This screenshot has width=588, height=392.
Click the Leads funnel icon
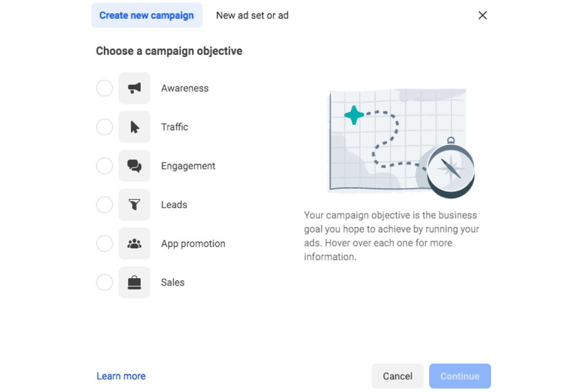[134, 205]
